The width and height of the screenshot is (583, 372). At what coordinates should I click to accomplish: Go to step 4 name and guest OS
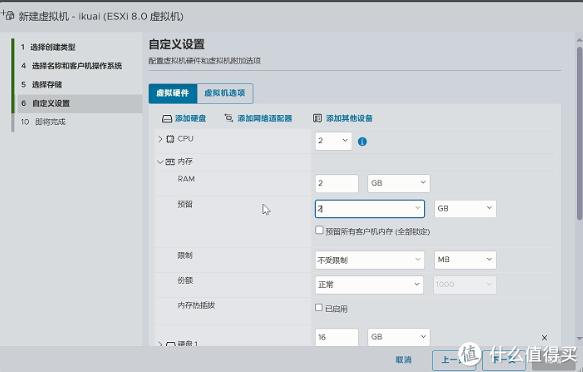coord(71,66)
